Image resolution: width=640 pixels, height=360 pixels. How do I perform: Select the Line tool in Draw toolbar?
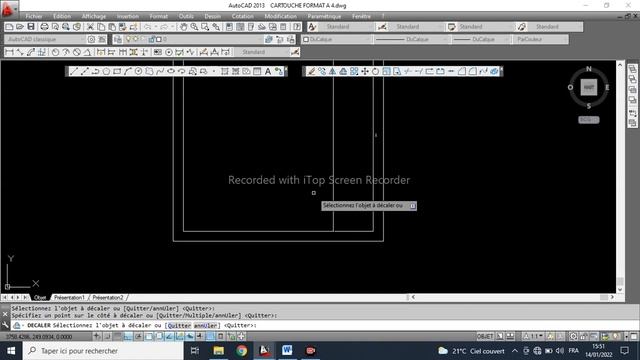[x=74, y=71]
